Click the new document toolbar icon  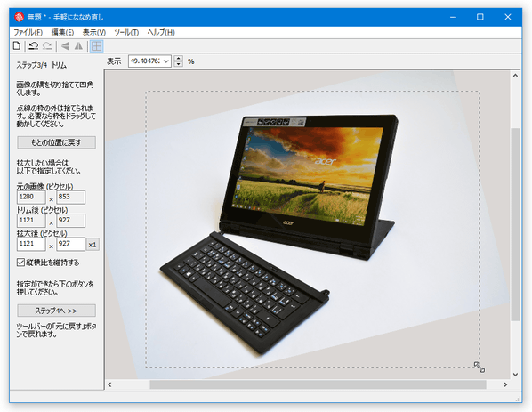pos(17,45)
